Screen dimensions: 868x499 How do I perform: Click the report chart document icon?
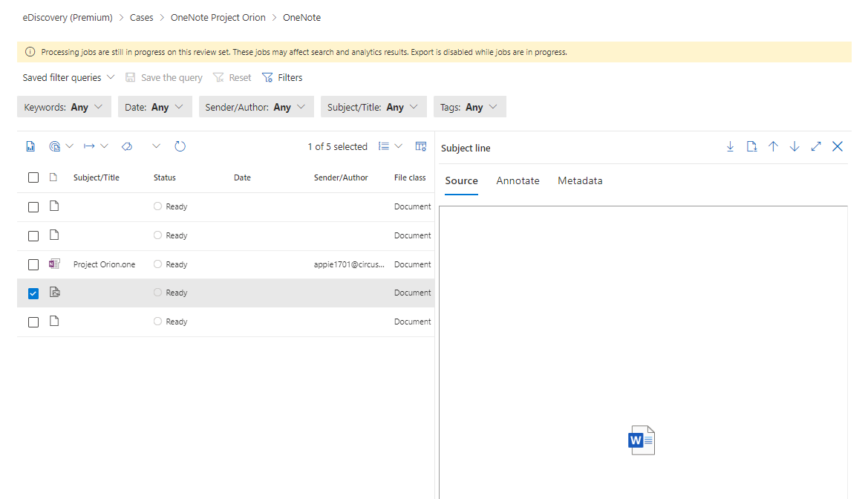30,147
